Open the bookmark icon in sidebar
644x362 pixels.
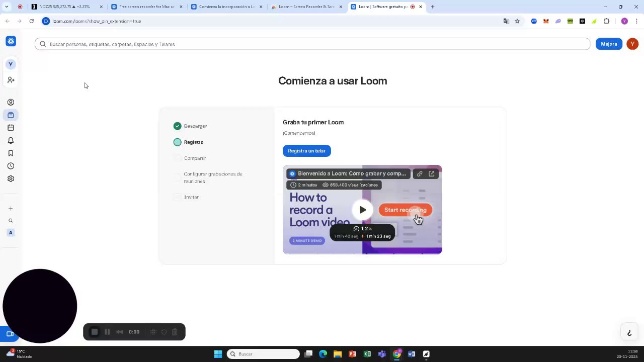click(x=11, y=153)
